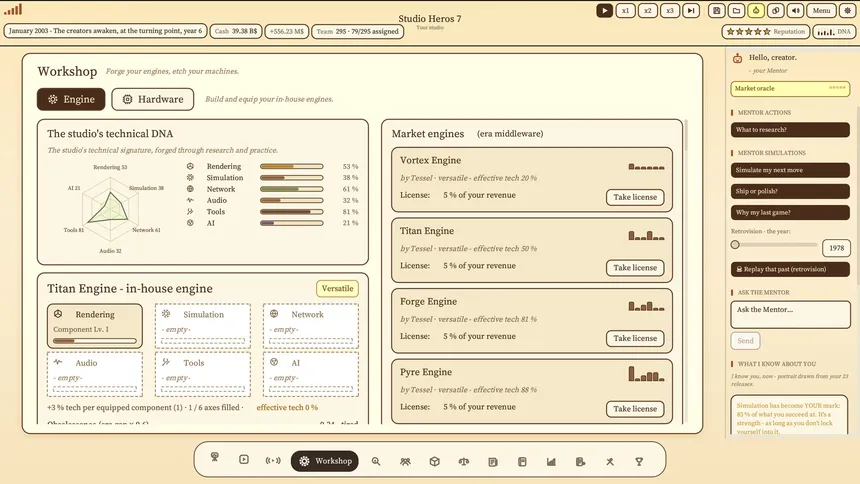Click the Ask the Mentor text field
The width and height of the screenshot is (860, 484).
tap(790, 314)
